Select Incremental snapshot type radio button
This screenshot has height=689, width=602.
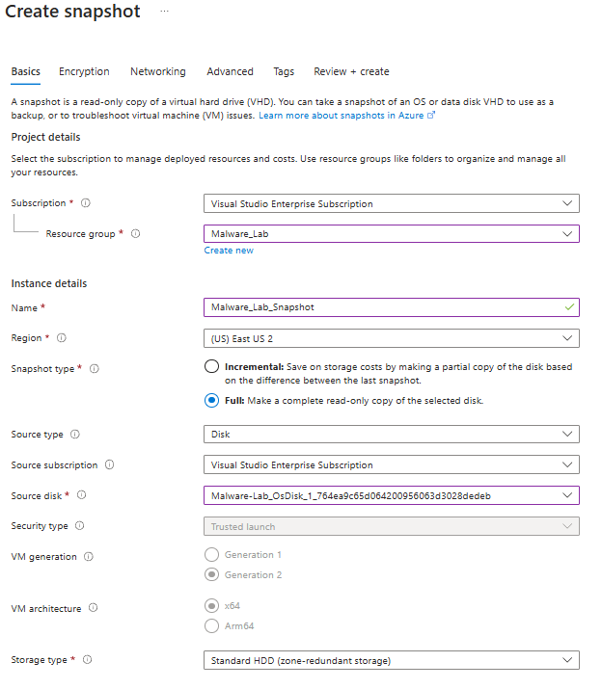coord(212,366)
